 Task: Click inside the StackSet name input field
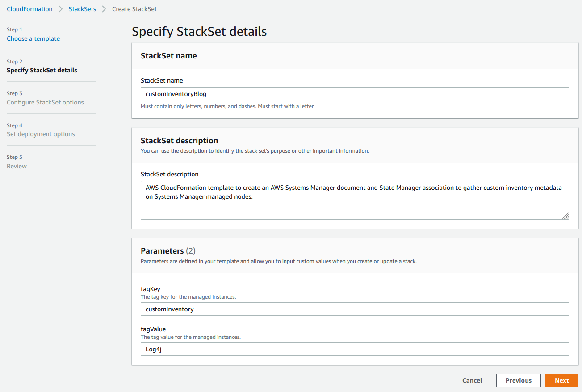tap(355, 94)
